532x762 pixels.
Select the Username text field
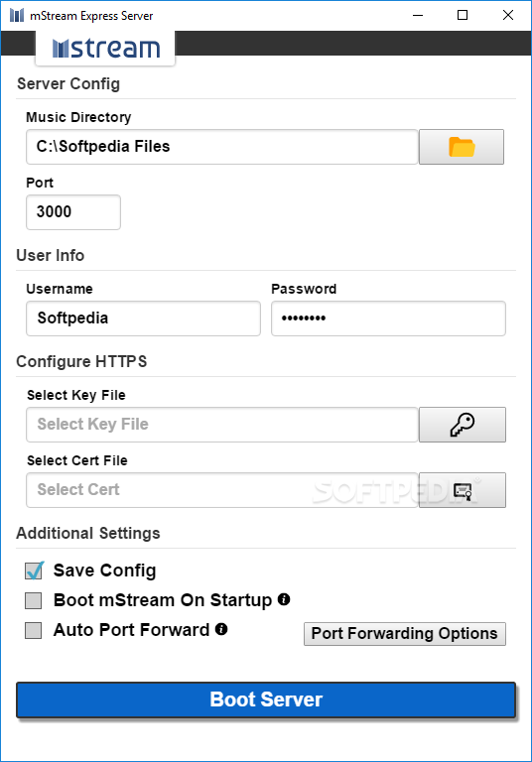click(x=144, y=318)
